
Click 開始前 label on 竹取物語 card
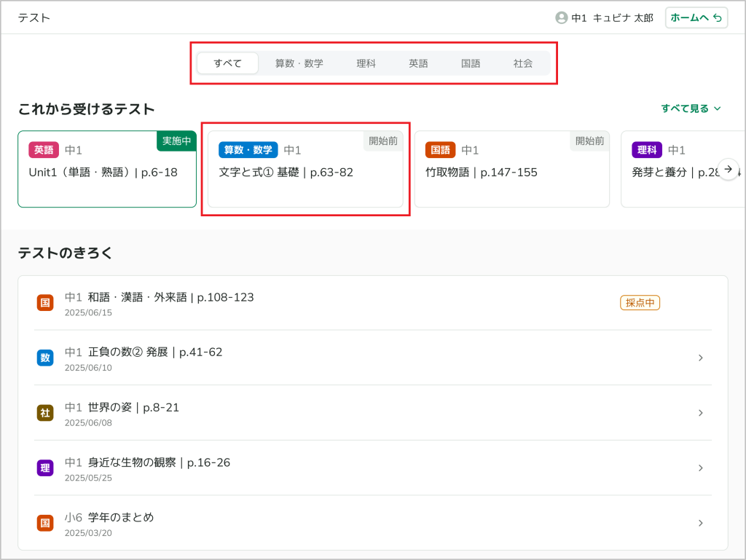coord(589,141)
